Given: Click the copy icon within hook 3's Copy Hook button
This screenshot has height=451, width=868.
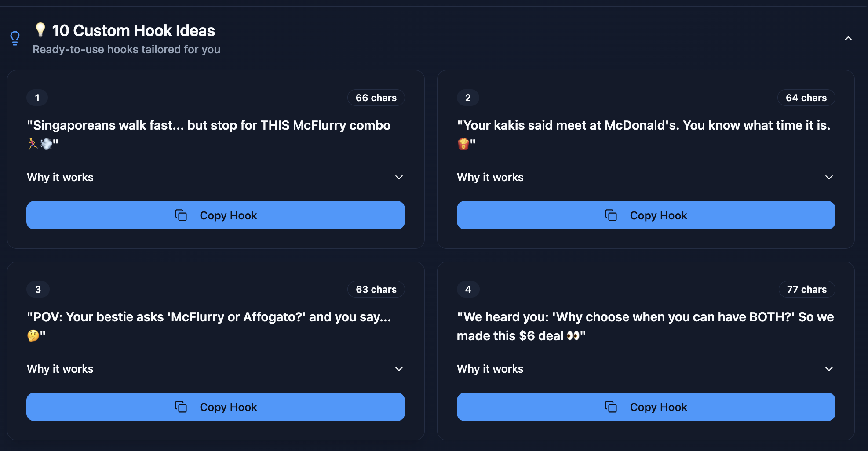Looking at the screenshot, I should (x=180, y=407).
